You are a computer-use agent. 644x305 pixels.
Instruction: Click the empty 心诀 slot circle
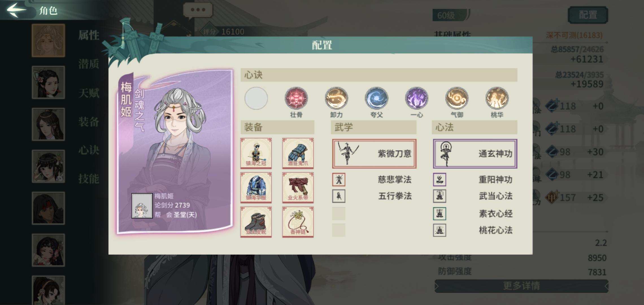[256, 98]
